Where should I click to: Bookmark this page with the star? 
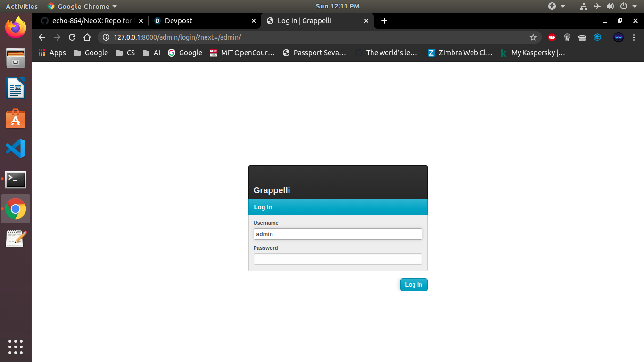click(533, 37)
